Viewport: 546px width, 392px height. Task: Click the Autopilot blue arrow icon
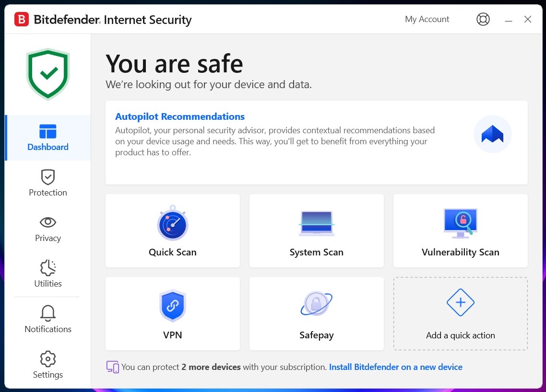pyautogui.click(x=492, y=134)
